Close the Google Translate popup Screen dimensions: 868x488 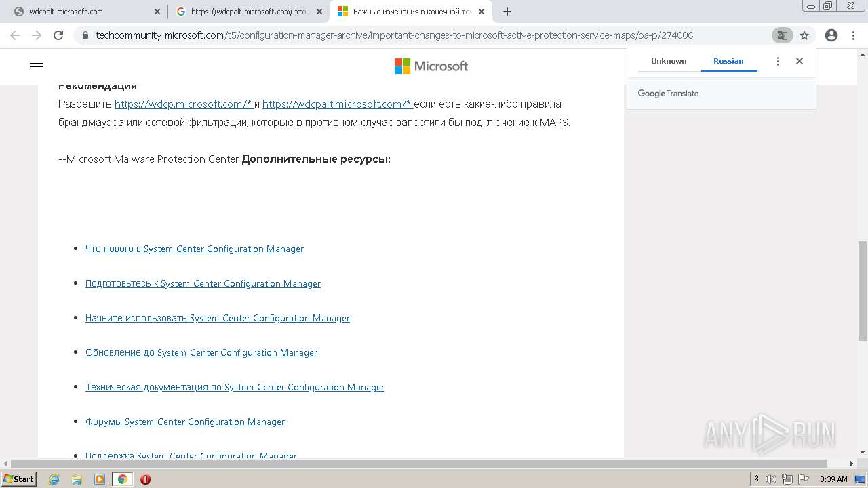[800, 61]
